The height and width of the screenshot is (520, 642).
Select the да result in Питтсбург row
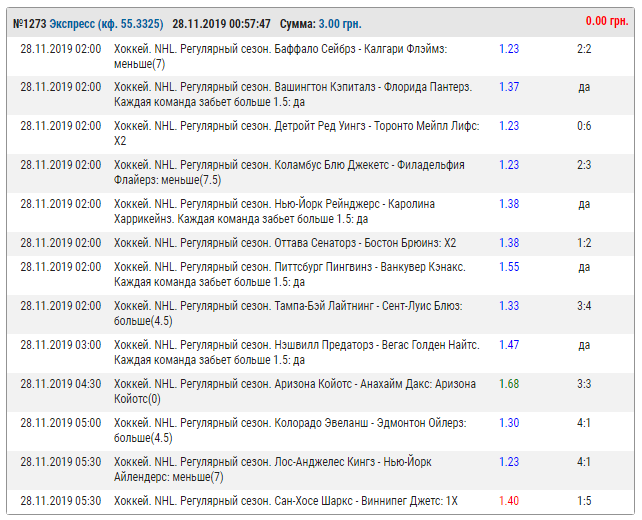[584, 267]
